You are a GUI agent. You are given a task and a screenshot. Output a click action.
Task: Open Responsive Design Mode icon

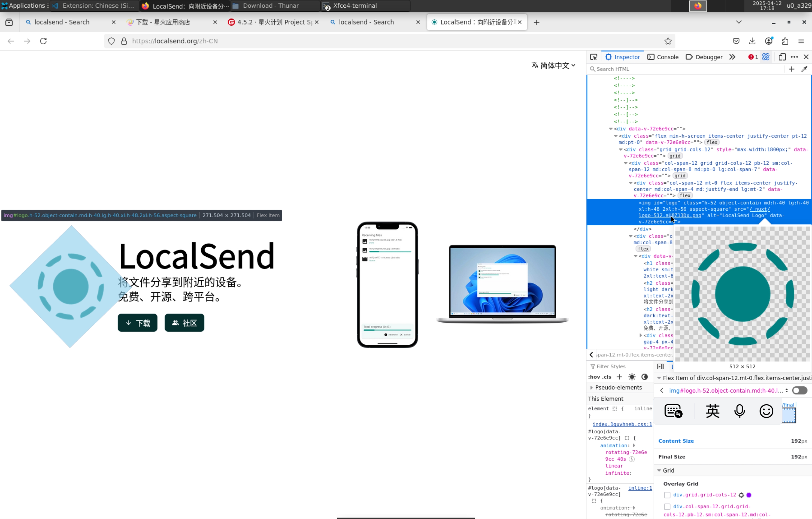[782, 57]
